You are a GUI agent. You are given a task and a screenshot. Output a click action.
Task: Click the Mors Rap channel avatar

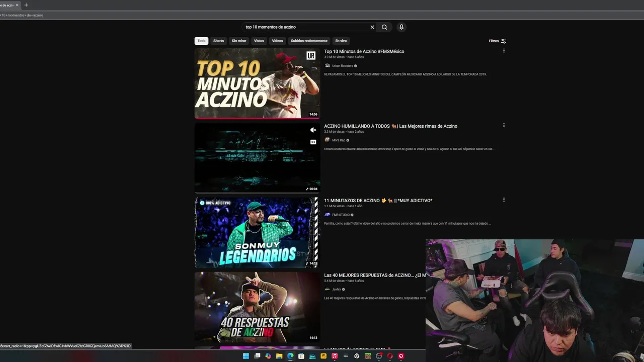(327, 140)
